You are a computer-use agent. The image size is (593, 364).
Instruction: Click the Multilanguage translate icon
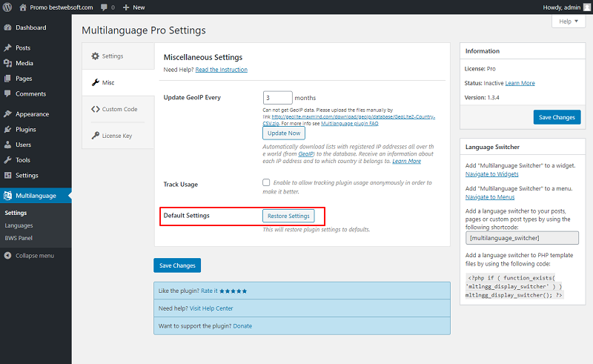(x=7, y=196)
